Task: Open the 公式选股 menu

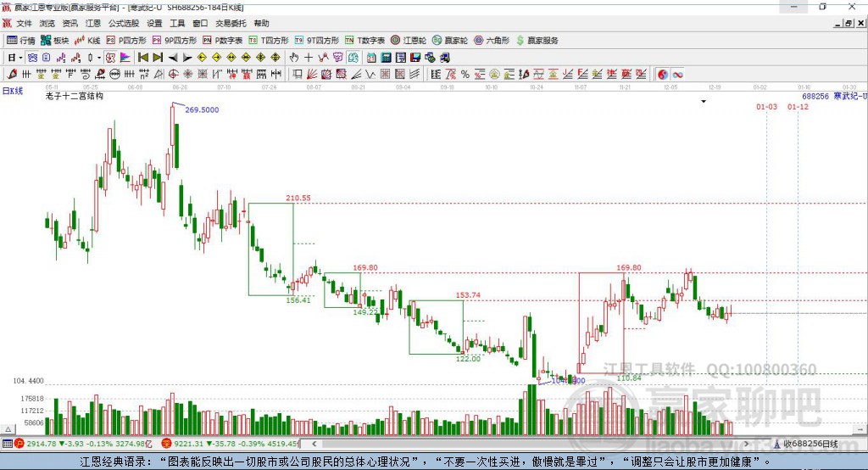Action: [x=124, y=23]
